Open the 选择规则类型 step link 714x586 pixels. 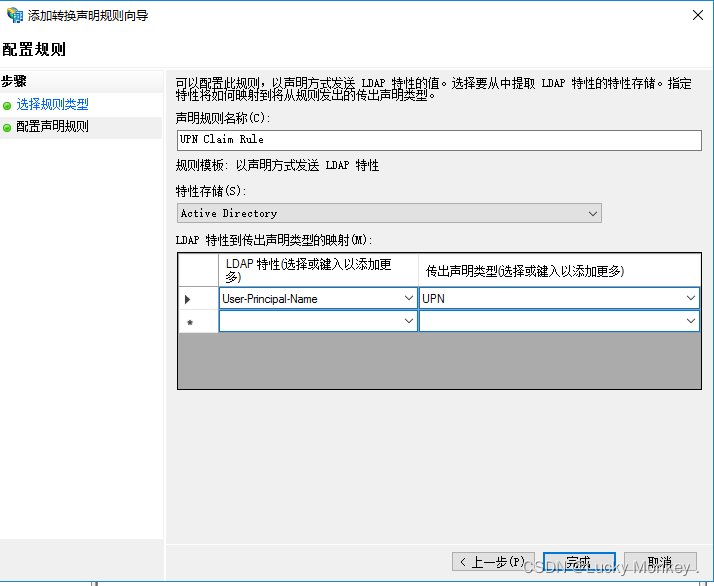52,104
